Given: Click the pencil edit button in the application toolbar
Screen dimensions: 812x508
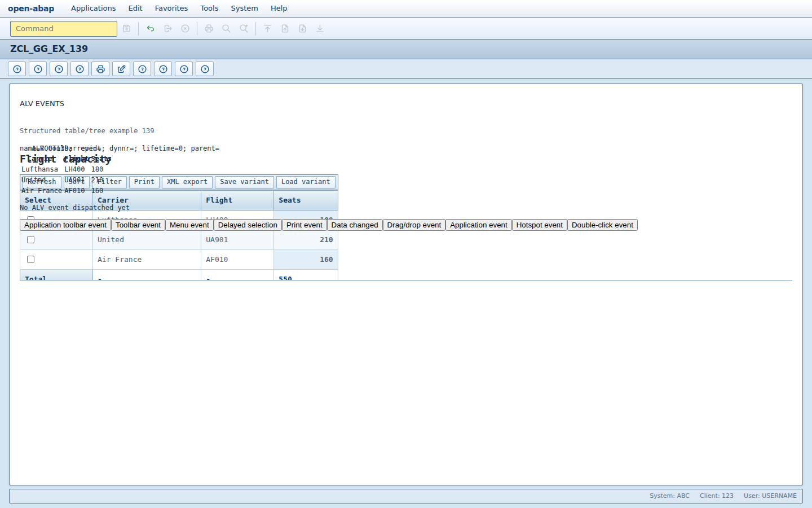Looking at the screenshot, I should (121, 69).
